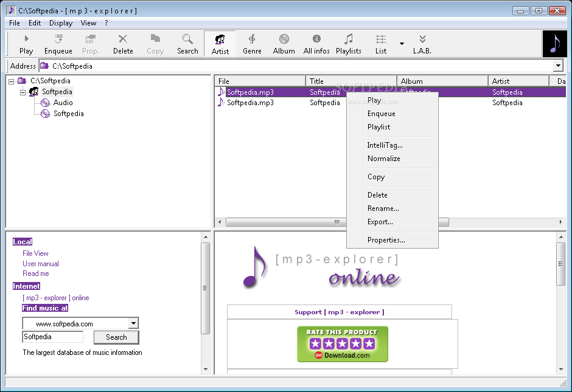The image size is (572, 392).
Task: Click the file list horizontal scrollbar thumb
Action: 337,222
